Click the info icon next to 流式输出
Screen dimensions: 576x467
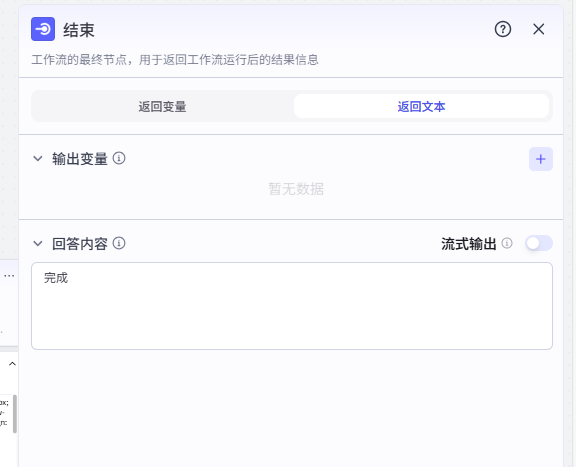[x=507, y=243]
